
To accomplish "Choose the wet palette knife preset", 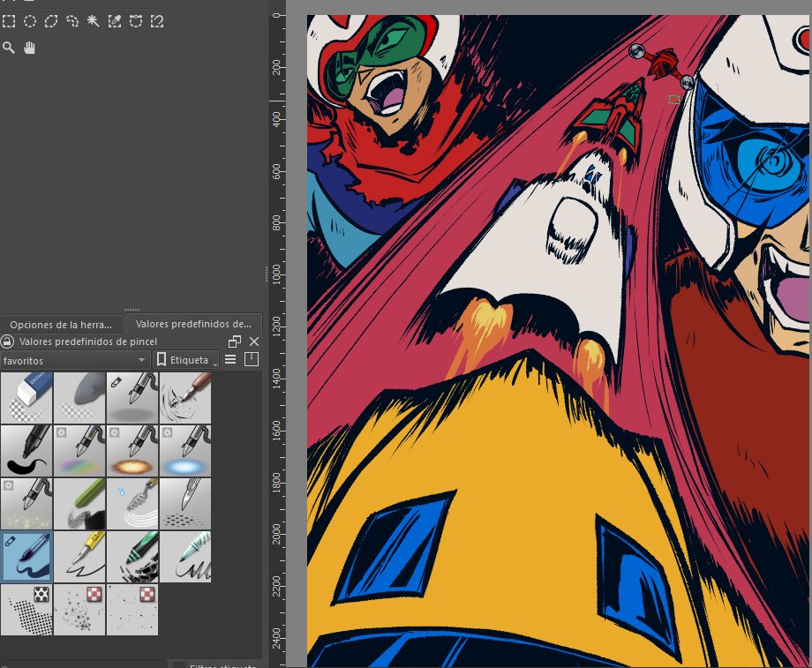I will coord(132,503).
